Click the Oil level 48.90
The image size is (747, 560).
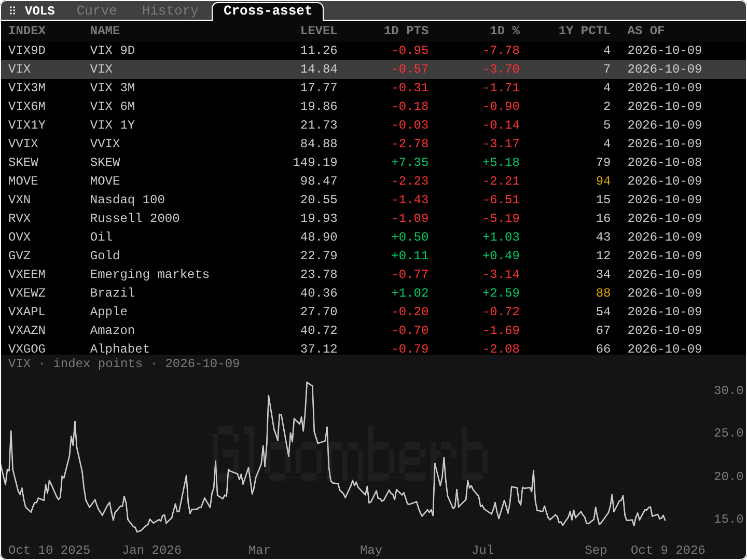click(x=319, y=237)
